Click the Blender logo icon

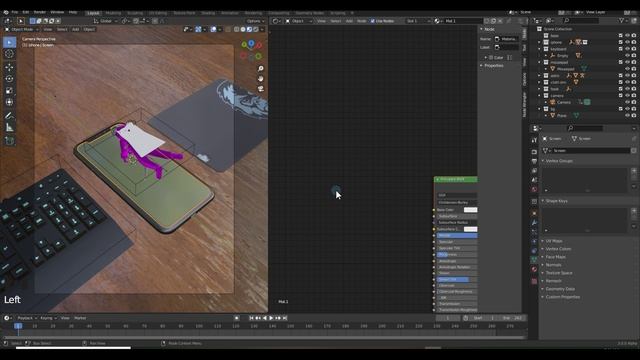(x=6, y=12)
